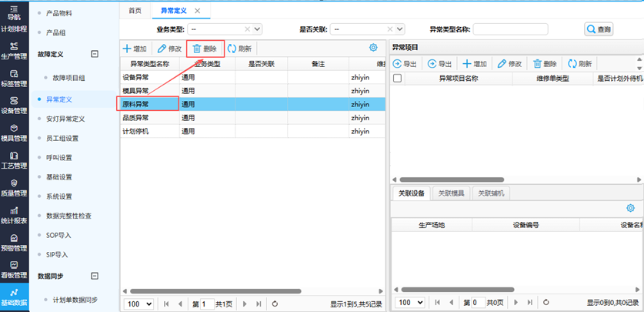Switch to the 关联辅机 tab

coord(491,193)
